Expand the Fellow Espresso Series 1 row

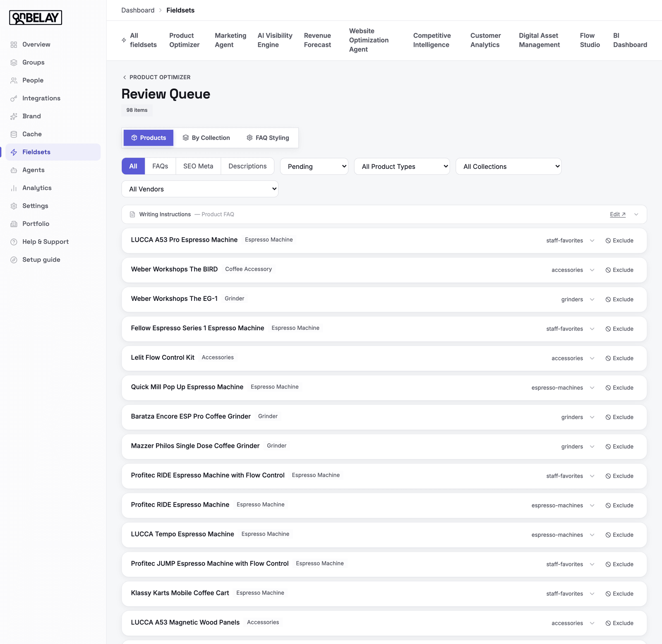(x=592, y=329)
